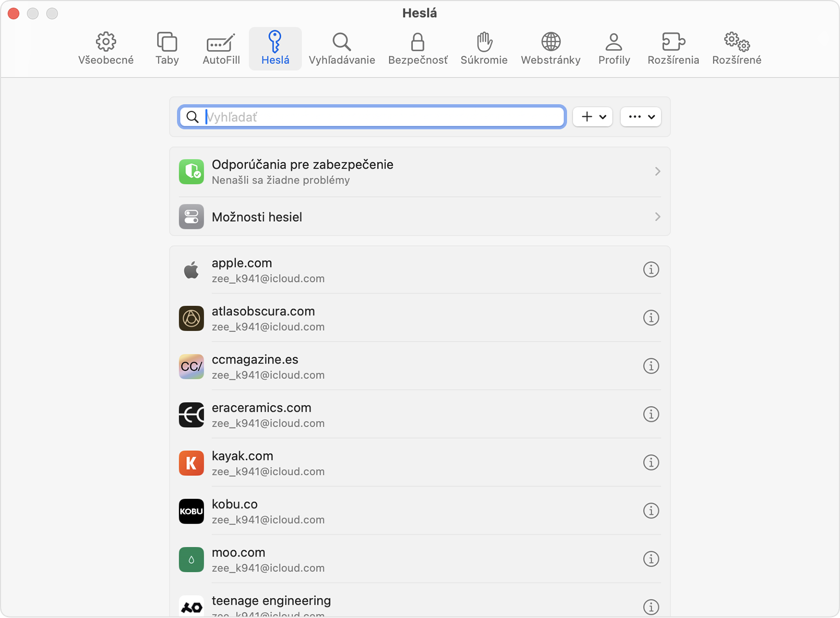The height and width of the screenshot is (618, 840).
Task: Click the orange Kayak K icon
Action: [191, 463]
